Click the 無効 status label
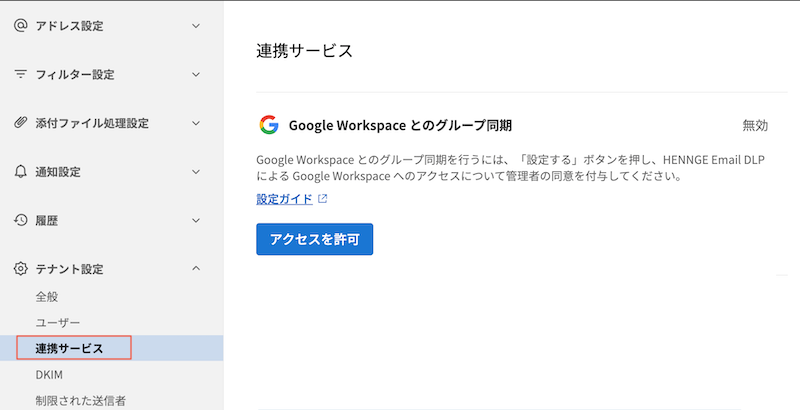Image resolution: width=800 pixels, height=410 pixels. (755, 125)
